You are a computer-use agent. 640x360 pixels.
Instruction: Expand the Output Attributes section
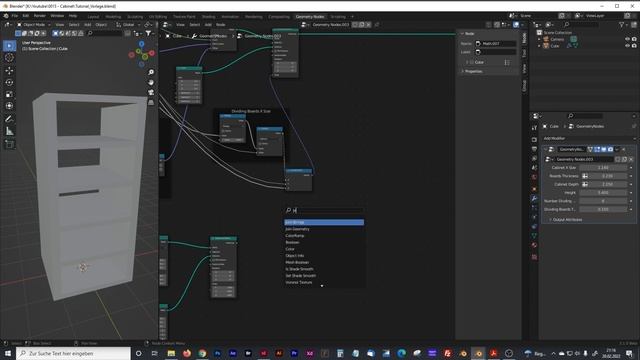click(567, 220)
